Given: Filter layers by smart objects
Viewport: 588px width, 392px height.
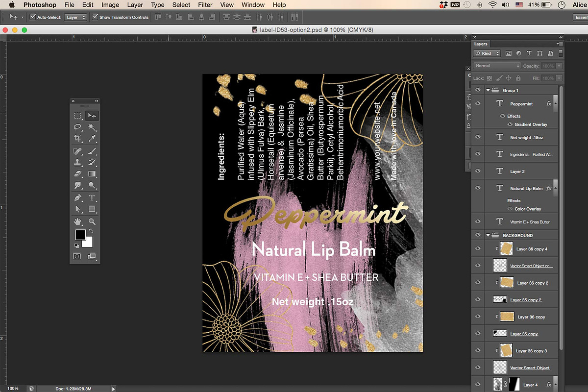Looking at the screenshot, I should (x=550, y=53).
